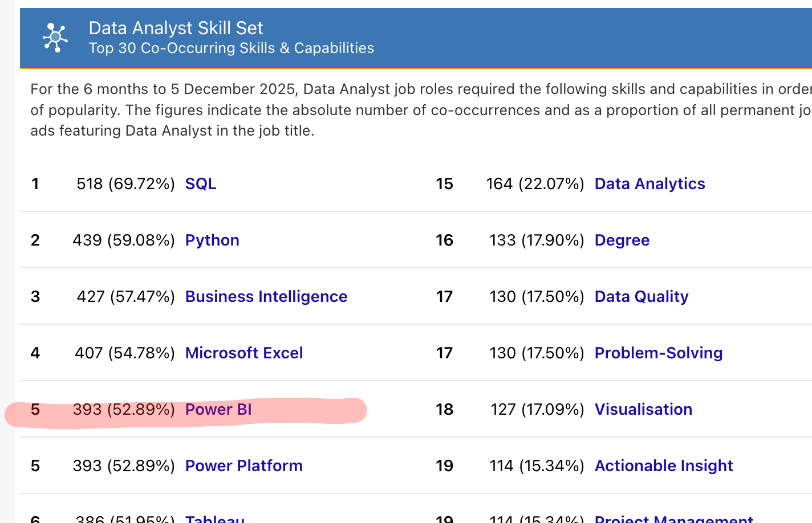The width and height of the screenshot is (812, 523).
Task: Open the Visualisation skill link
Action: pyautogui.click(x=643, y=409)
